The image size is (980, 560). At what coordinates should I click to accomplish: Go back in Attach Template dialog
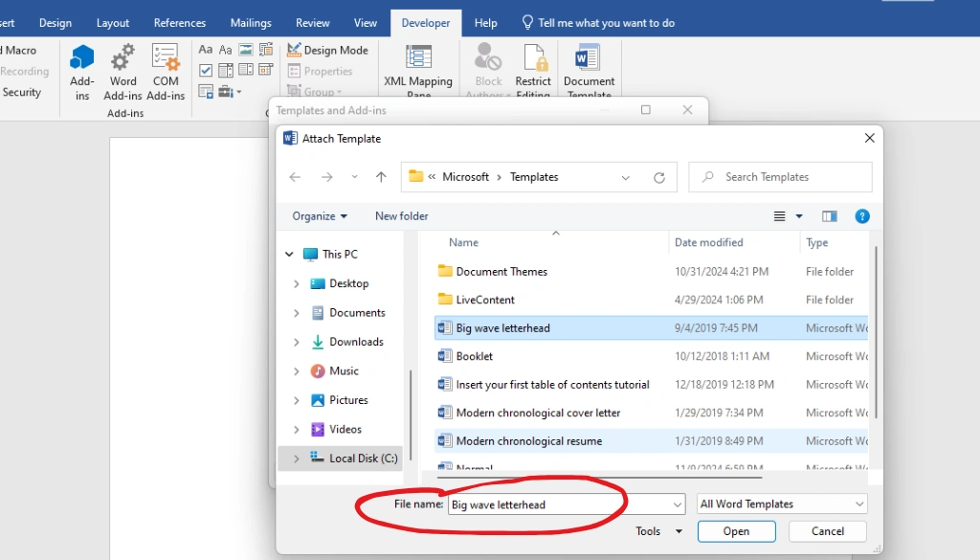click(295, 177)
